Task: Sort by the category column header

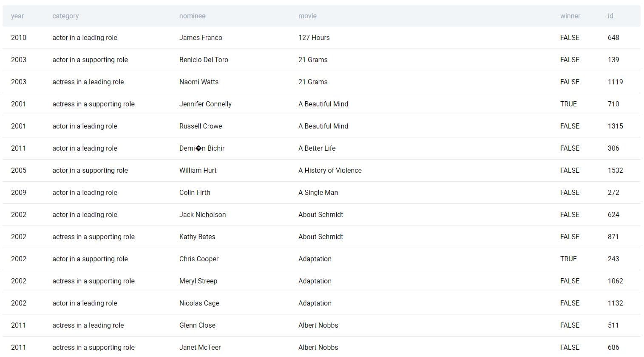Action: point(65,16)
